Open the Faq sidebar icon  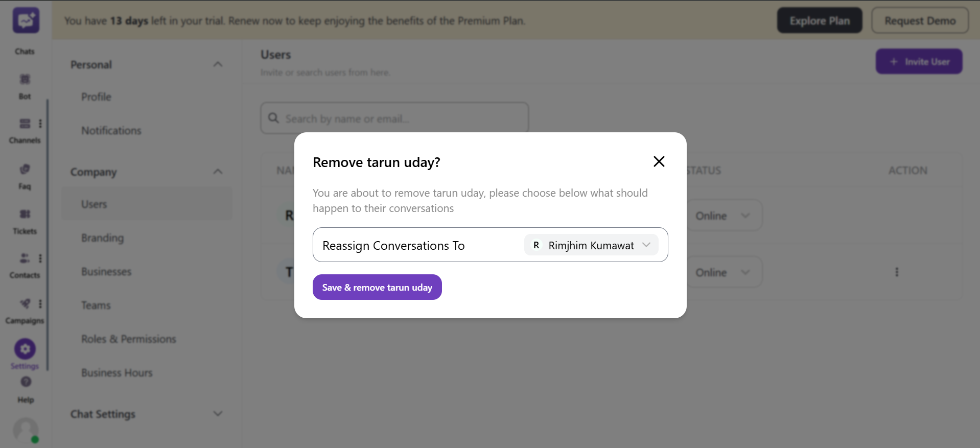(x=25, y=169)
